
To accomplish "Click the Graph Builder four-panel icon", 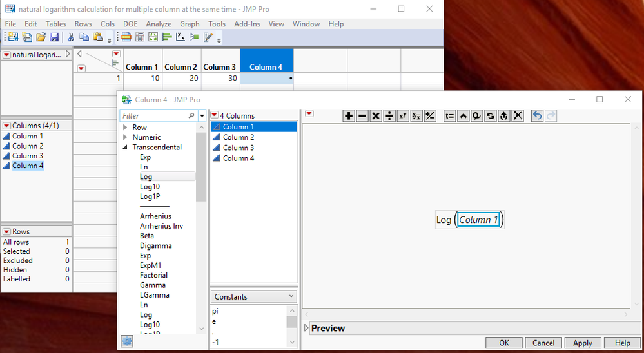I will click(153, 37).
